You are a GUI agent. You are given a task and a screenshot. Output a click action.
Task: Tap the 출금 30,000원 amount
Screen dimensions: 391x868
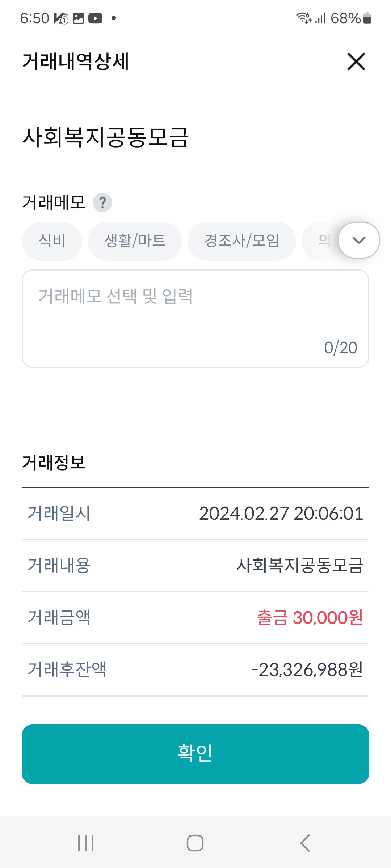310,618
